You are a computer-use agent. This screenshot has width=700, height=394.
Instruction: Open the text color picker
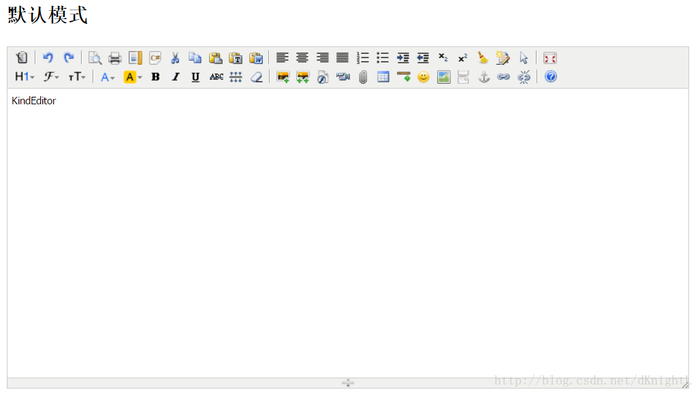coord(107,77)
